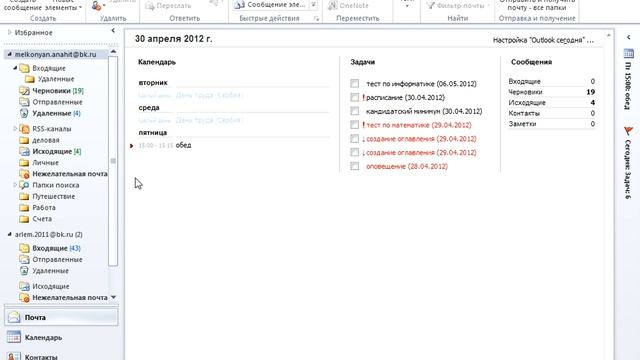The width and height of the screenshot is (640, 360).
Task: Minimize the navigation pane with arrow
Action: [113, 31]
